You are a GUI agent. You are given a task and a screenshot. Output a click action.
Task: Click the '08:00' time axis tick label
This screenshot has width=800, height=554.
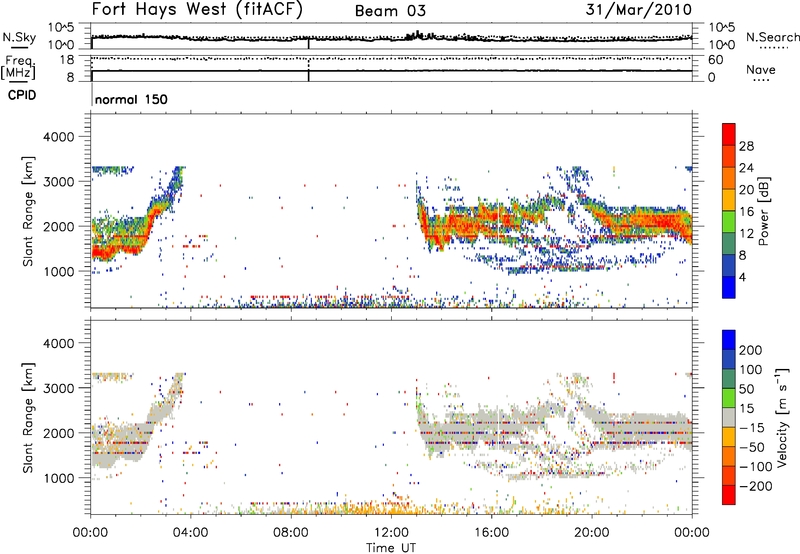291,533
